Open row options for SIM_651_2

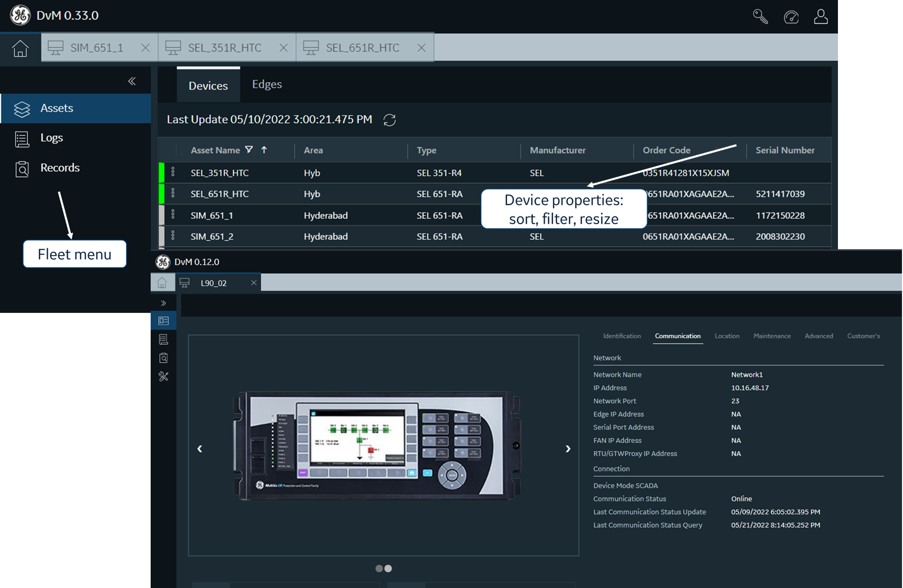click(x=173, y=236)
